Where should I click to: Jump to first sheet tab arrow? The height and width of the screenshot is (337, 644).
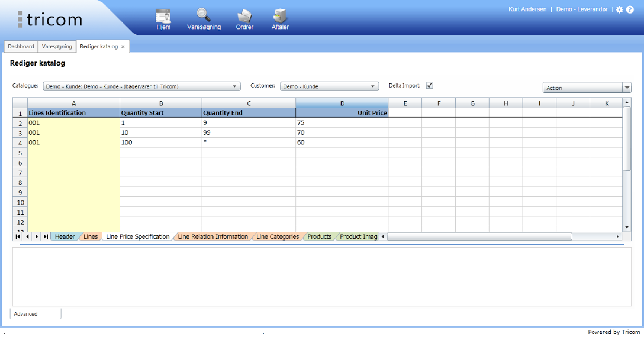[x=18, y=236]
